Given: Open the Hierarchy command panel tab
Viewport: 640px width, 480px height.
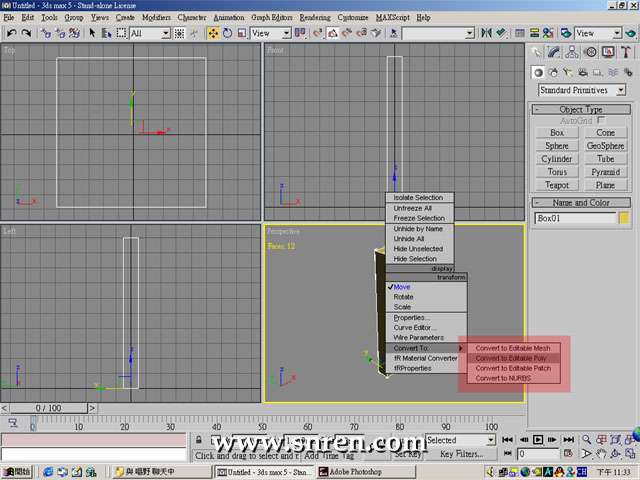Looking at the screenshot, I should pos(572,52).
